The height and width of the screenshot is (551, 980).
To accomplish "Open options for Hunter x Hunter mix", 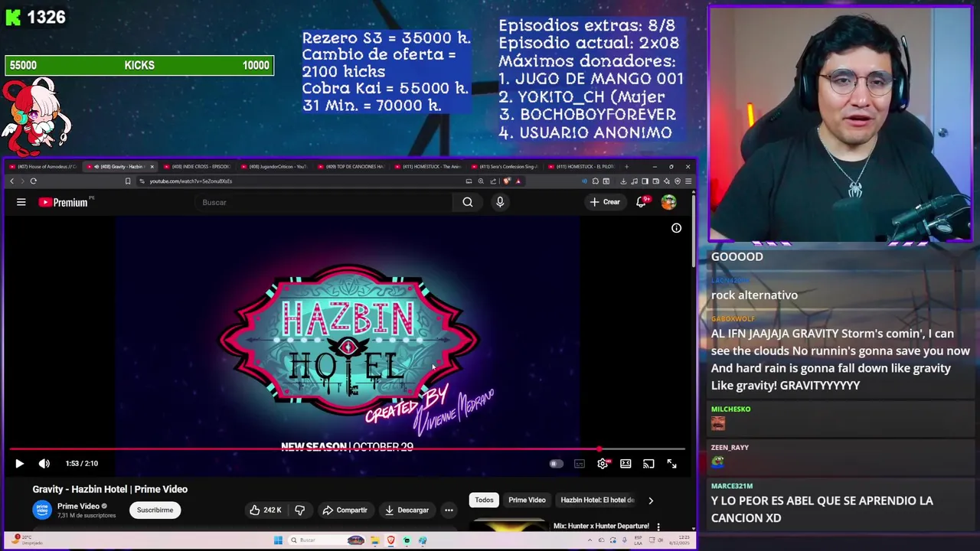I will pos(658,527).
